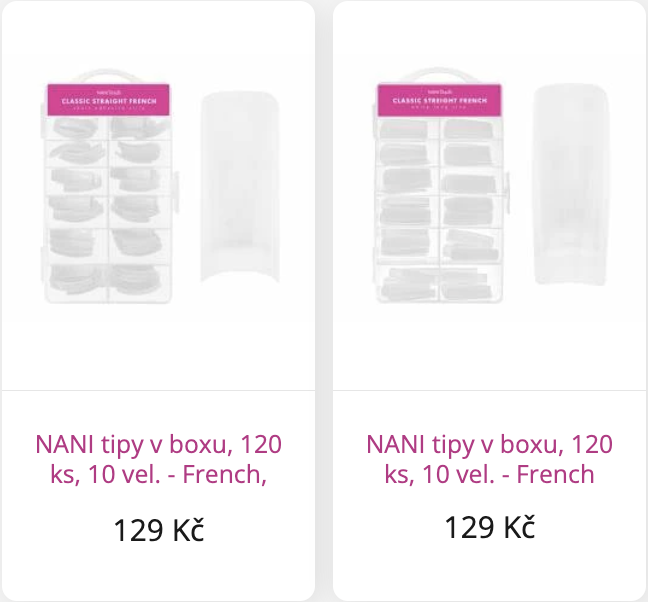The height and width of the screenshot is (602, 648).
Task: Open the right NANI tipy French product title
Action: click(489, 459)
